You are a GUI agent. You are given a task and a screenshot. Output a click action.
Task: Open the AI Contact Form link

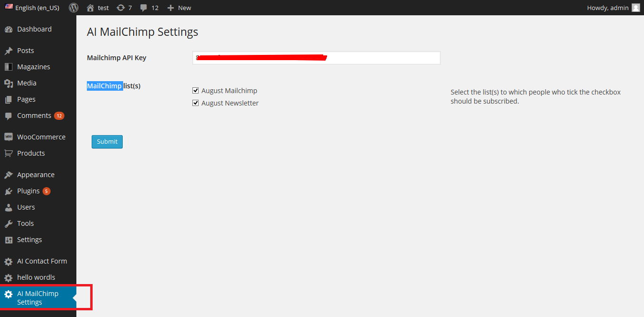point(42,261)
